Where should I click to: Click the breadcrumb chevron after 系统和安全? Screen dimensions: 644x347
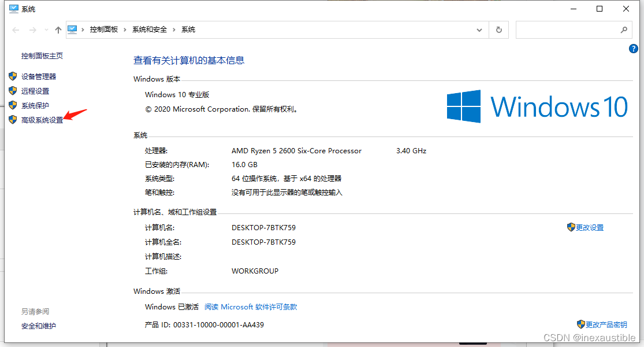click(x=174, y=29)
